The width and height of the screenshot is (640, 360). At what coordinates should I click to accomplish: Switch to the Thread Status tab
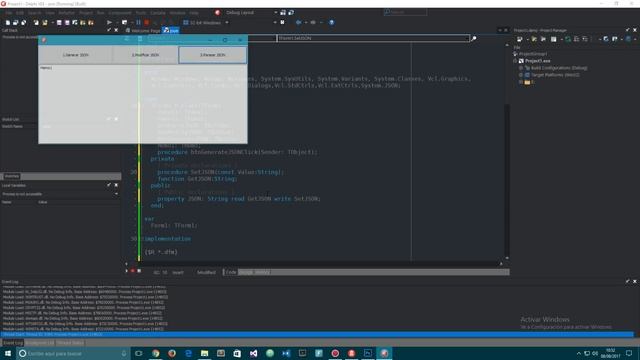(x=70, y=343)
